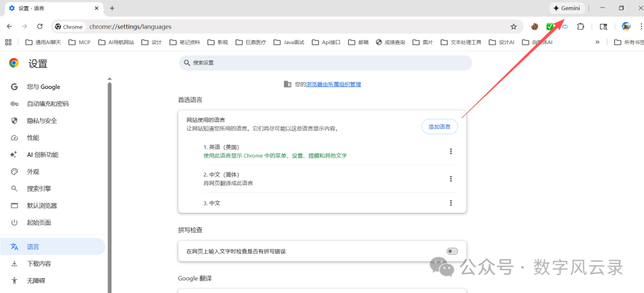This screenshot has height=293, width=644.
Task: Click the magnifier icon in the settings search box
Action: click(187, 63)
